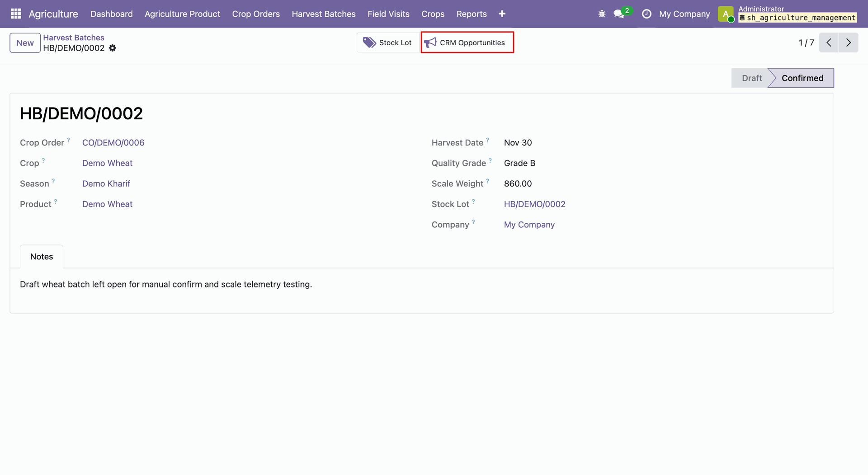
Task: Go back to Harvest Batches breadcrumb
Action: tap(74, 38)
